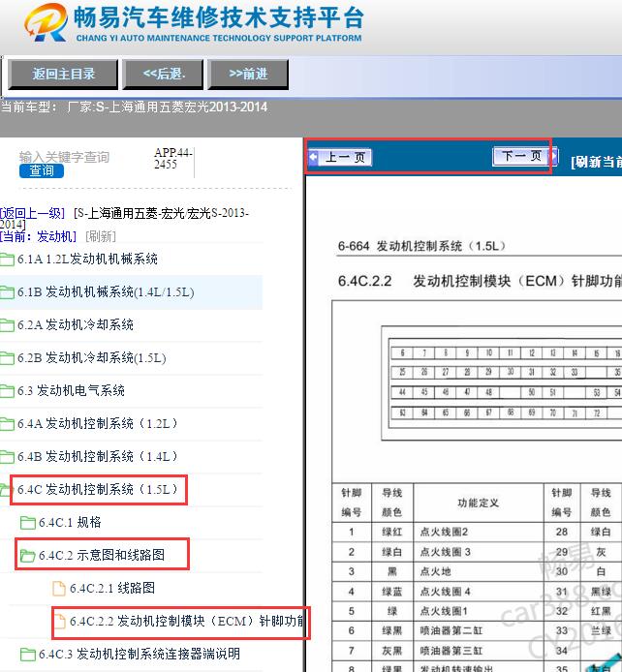
Task: Click the blue 查询 search button
Action: [42, 170]
